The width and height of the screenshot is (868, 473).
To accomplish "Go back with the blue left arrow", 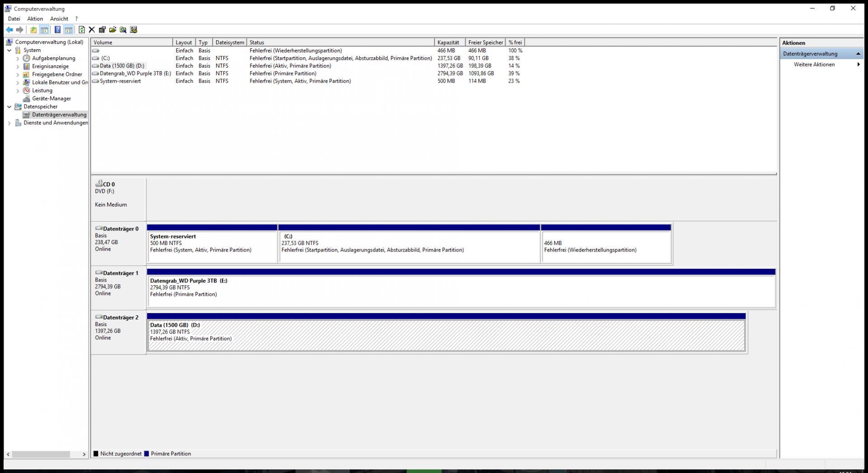I will 9,30.
